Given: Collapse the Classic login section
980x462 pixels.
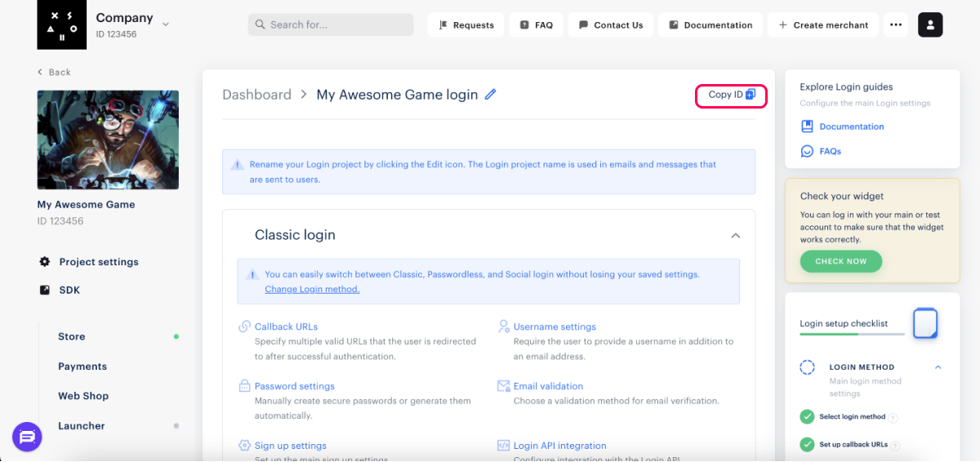Looking at the screenshot, I should (x=735, y=236).
